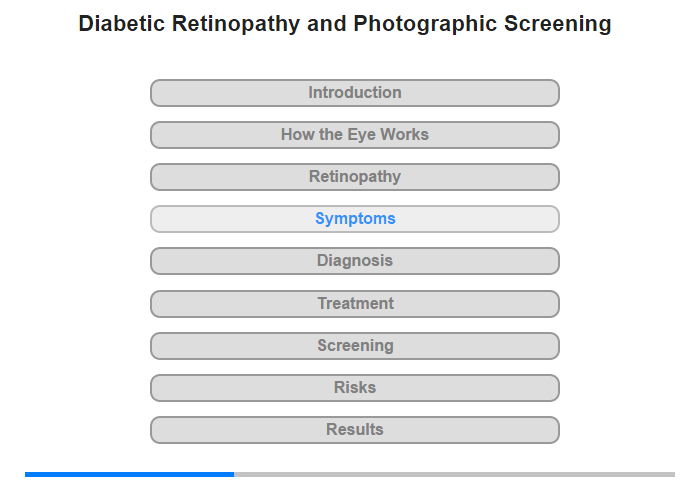The height and width of the screenshot is (480, 700).
Task: Click the gray unfilled progress bar portion
Action: tap(454, 474)
